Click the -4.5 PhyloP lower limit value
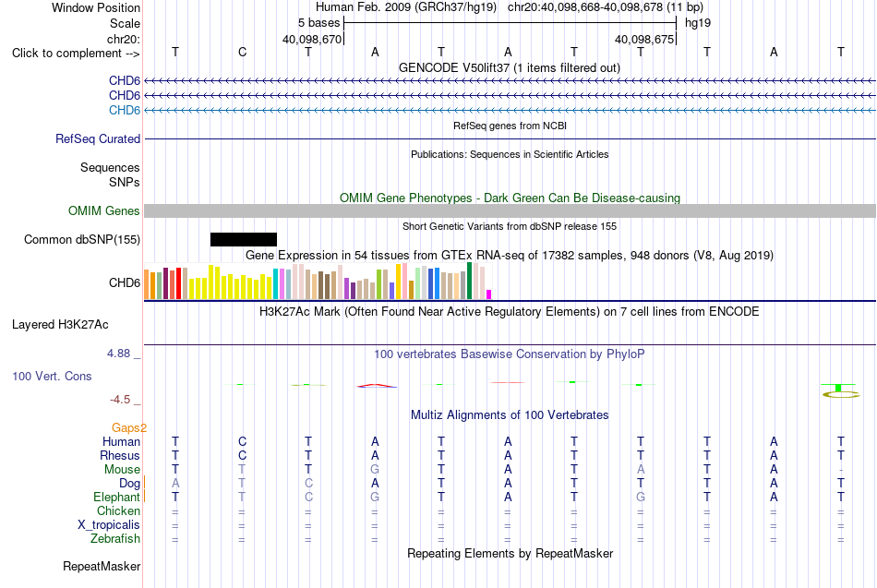The width and height of the screenshot is (877, 588). point(120,400)
